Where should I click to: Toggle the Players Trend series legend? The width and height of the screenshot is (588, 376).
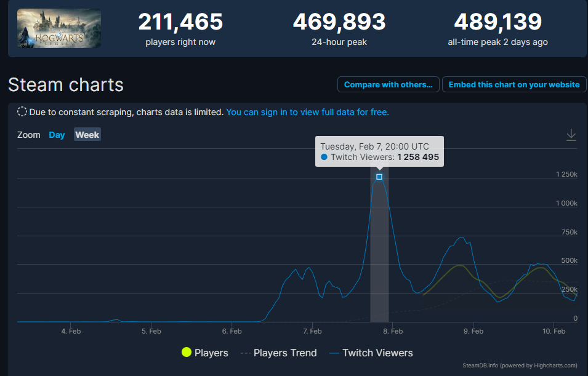pos(279,353)
